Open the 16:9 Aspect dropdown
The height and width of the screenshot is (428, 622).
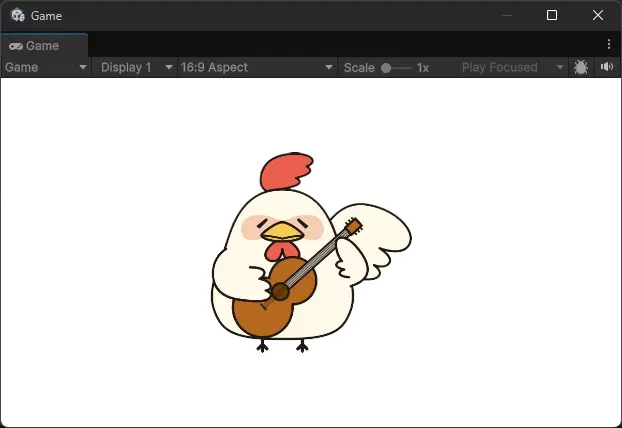(257, 67)
